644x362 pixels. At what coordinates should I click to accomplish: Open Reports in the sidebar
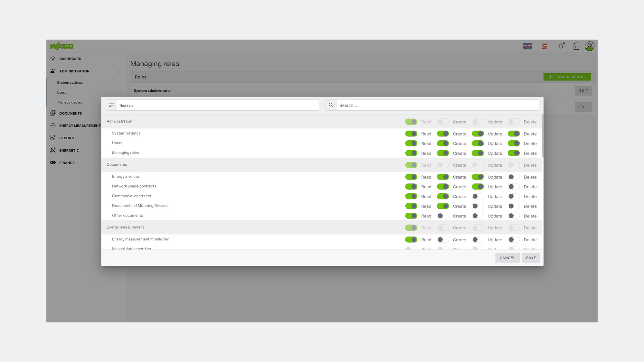click(x=67, y=138)
